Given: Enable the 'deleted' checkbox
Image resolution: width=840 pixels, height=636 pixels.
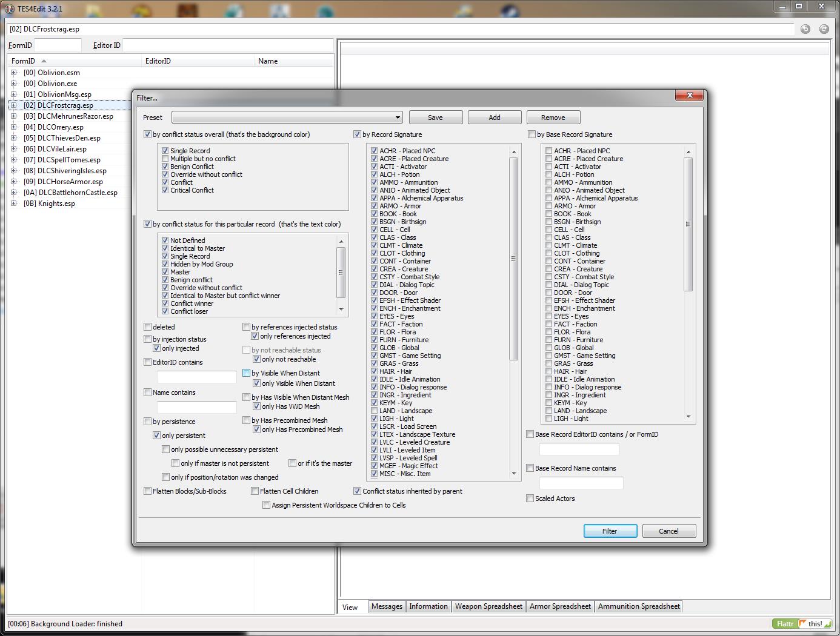Looking at the screenshot, I should click(148, 327).
